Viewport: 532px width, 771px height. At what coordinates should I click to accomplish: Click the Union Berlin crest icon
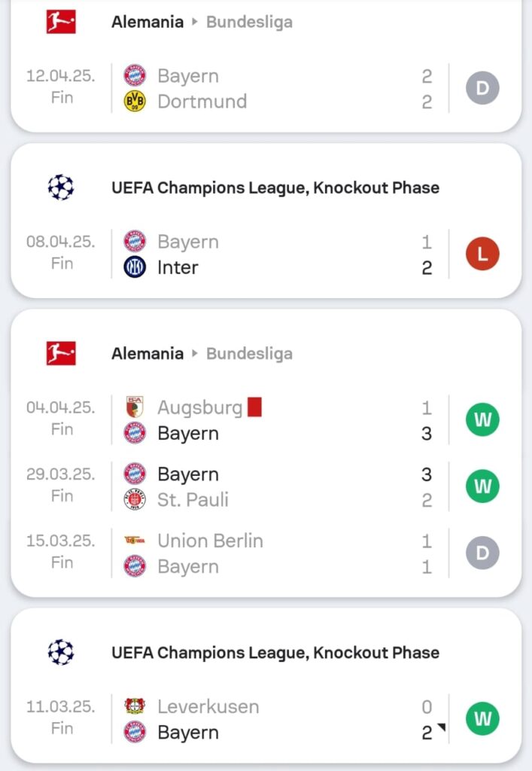pyautogui.click(x=135, y=541)
